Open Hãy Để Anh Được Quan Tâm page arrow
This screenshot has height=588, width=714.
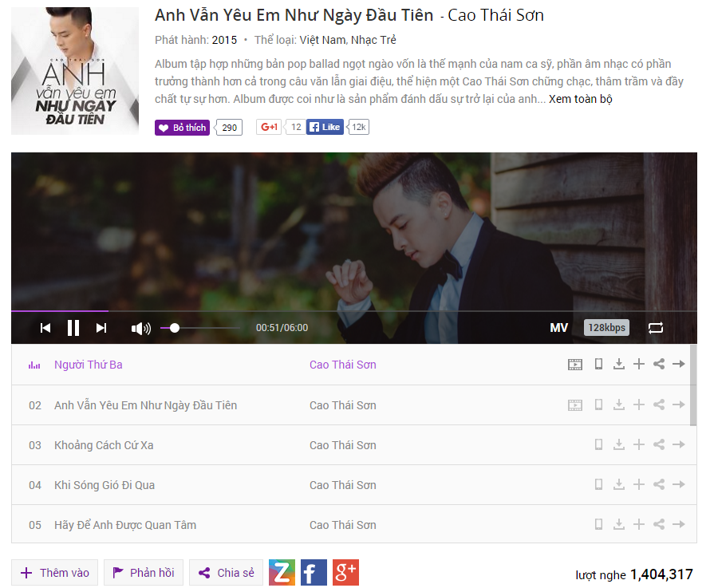point(678,524)
